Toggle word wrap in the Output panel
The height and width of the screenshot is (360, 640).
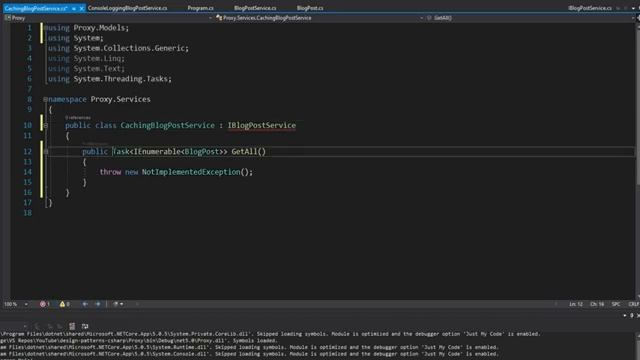85,326
